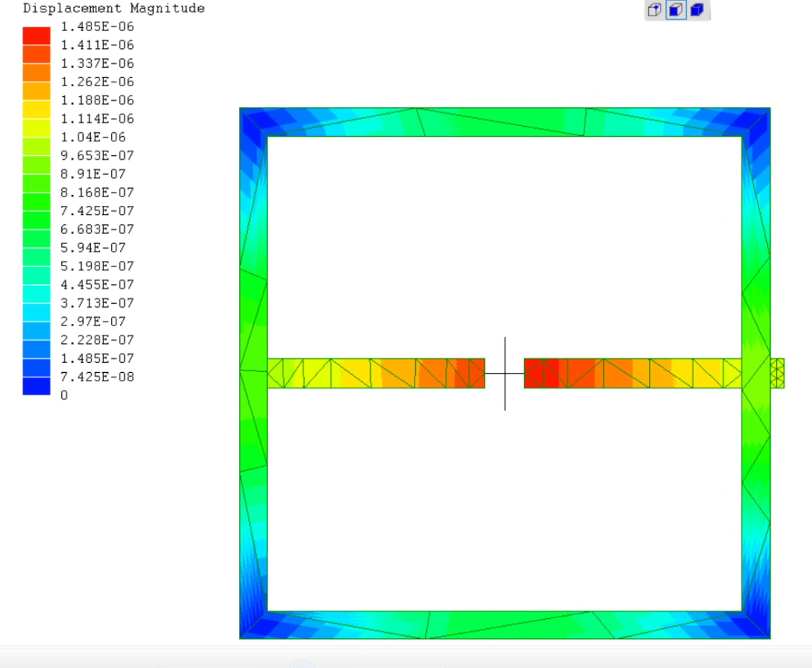Click the legend value 6.683E-07
The image size is (812, 668).
pos(97,229)
